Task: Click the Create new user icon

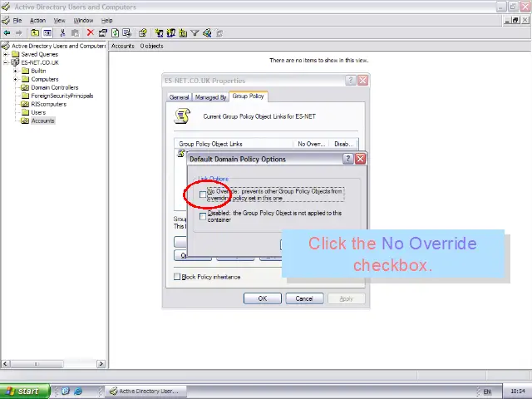Action: 159,33
